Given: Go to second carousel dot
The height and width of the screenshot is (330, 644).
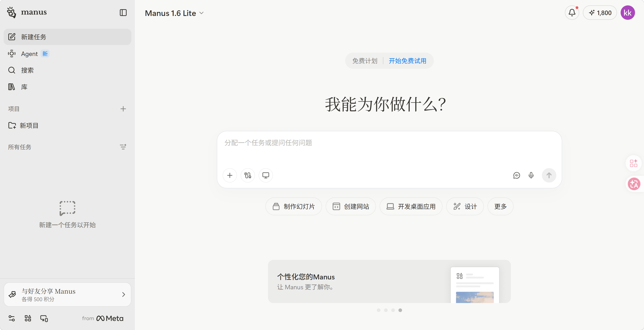Looking at the screenshot, I should pyautogui.click(x=386, y=310).
